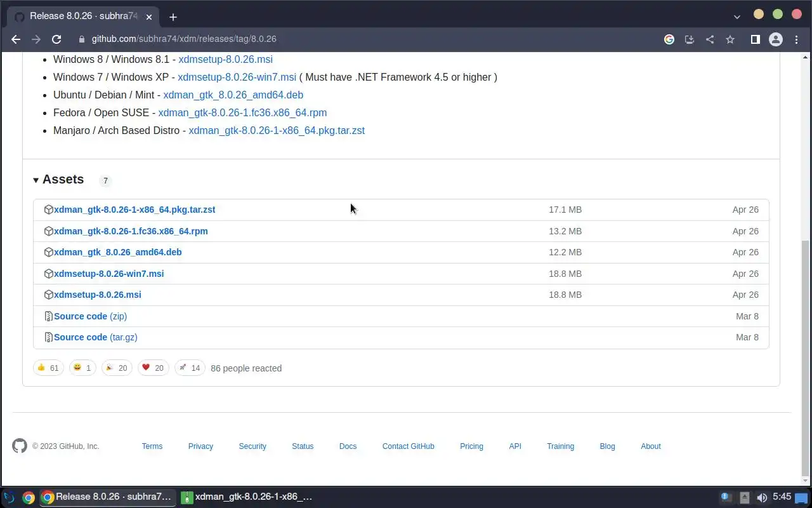Image resolution: width=812 pixels, height=508 pixels.
Task: Open the Security footer link
Action: pyautogui.click(x=252, y=446)
